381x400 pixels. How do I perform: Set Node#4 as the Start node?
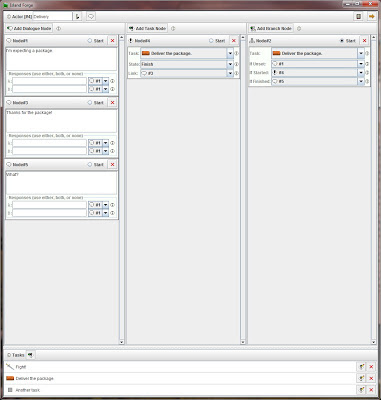pyautogui.click(x=217, y=41)
